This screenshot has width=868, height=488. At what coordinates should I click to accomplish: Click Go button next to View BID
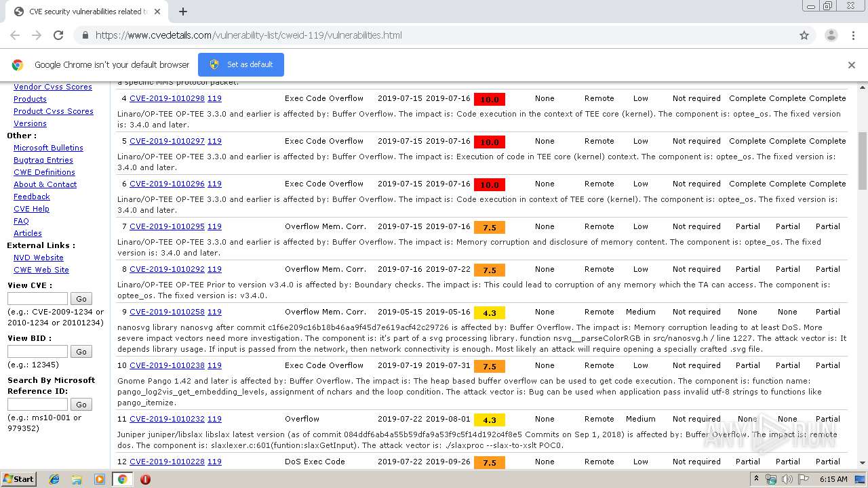click(x=81, y=352)
